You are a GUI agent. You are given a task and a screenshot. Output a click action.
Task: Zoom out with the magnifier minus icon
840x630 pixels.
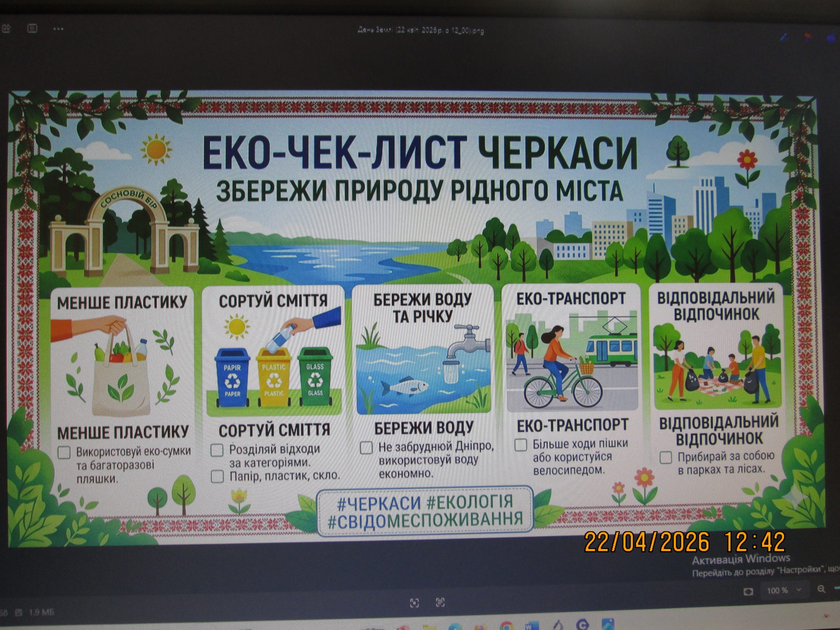click(x=821, y=590)
